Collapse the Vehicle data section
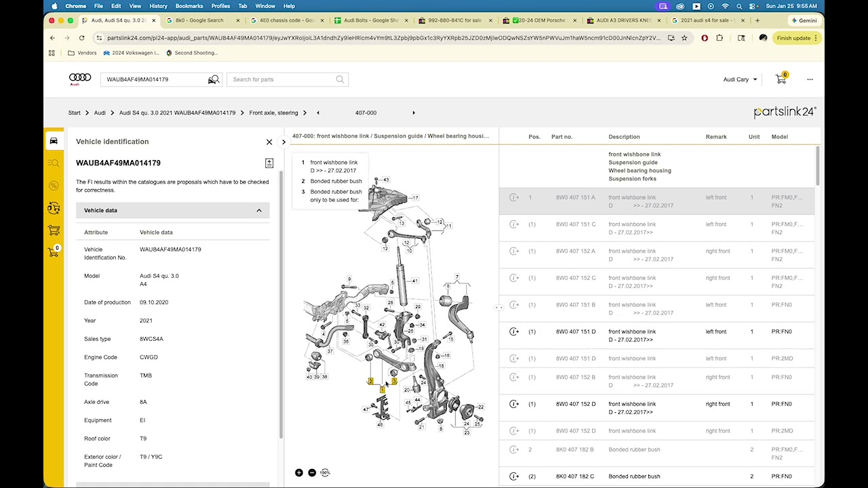 pos(259,211)
